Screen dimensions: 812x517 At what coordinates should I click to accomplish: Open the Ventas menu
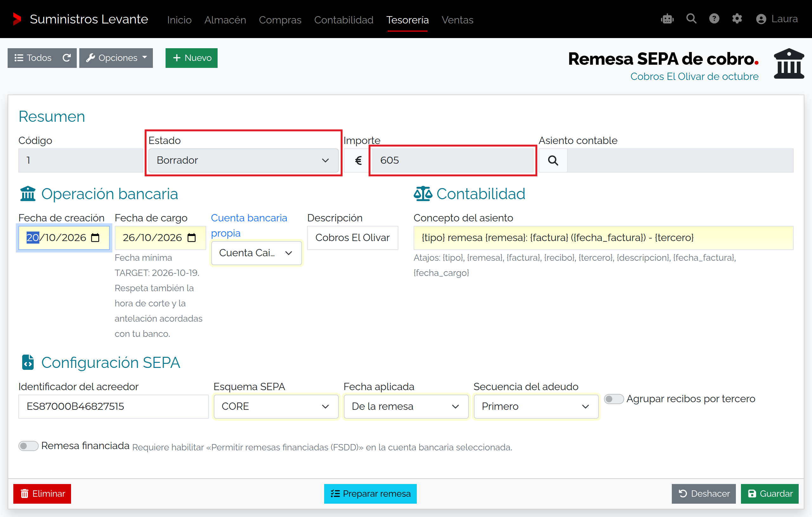coord(457,20)
